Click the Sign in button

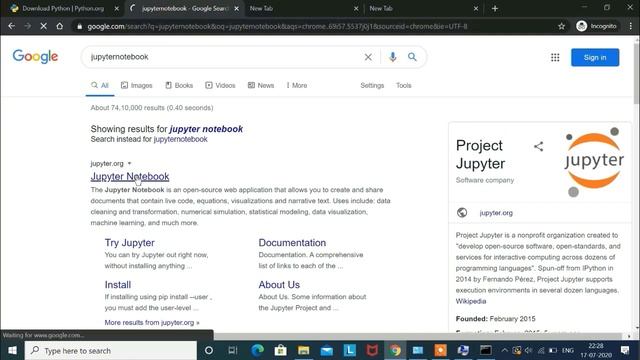pos(595,58)
